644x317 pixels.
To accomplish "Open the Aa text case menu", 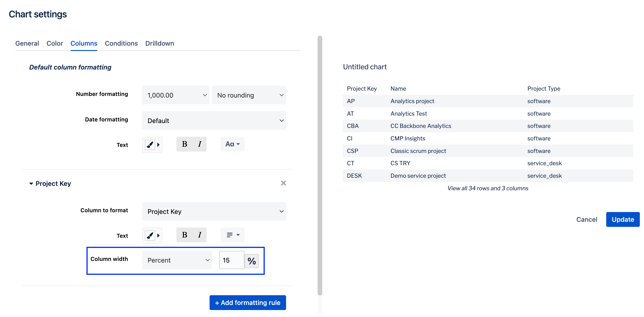I will pyautogui.click(x=232, y=144).
